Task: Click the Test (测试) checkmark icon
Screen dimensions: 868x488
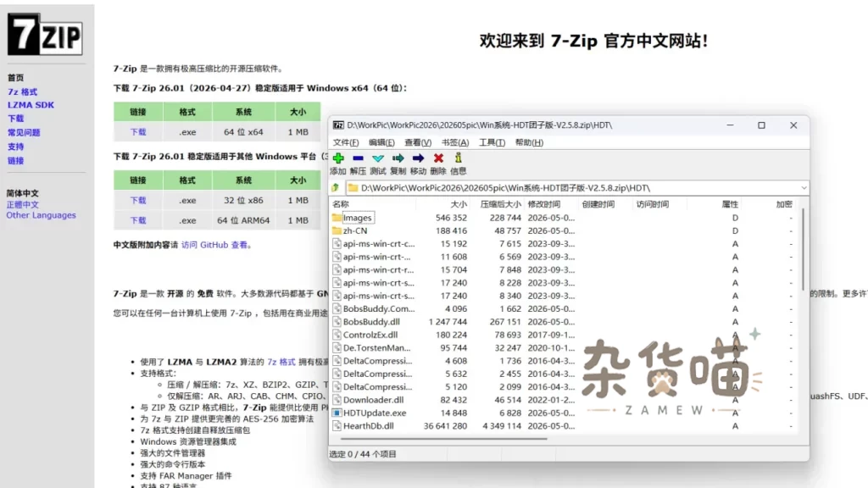Action: coord(378,158)
